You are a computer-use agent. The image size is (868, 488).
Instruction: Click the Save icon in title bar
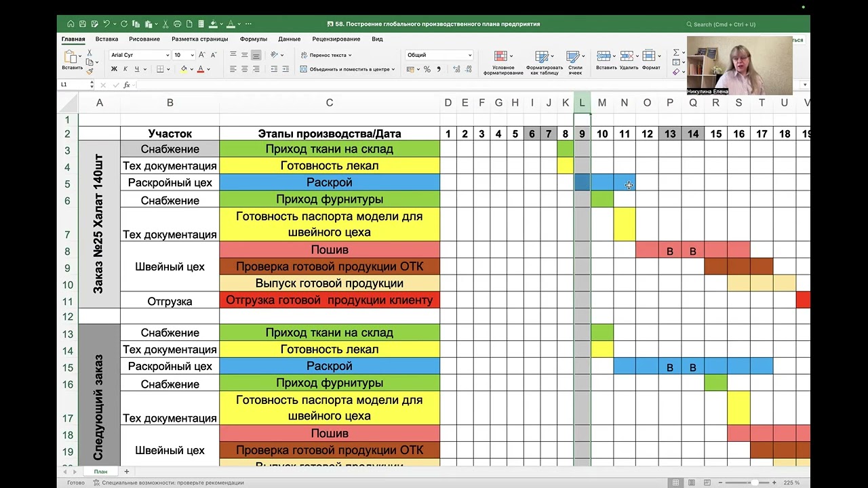coord(83,24)
